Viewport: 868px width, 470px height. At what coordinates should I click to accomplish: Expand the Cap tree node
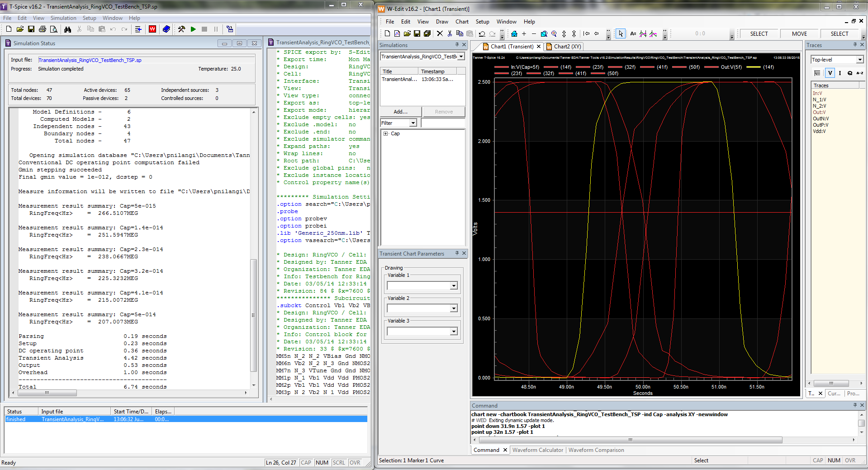[386, 134]
